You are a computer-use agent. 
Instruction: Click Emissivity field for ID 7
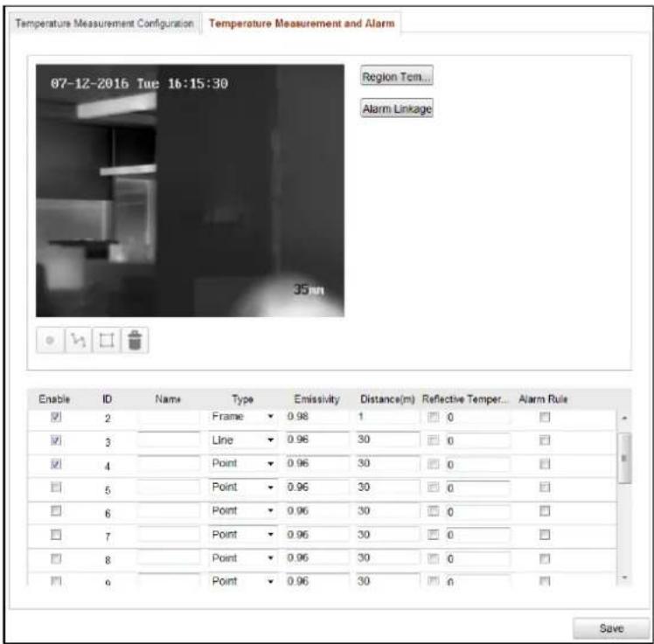coord(317,535)
